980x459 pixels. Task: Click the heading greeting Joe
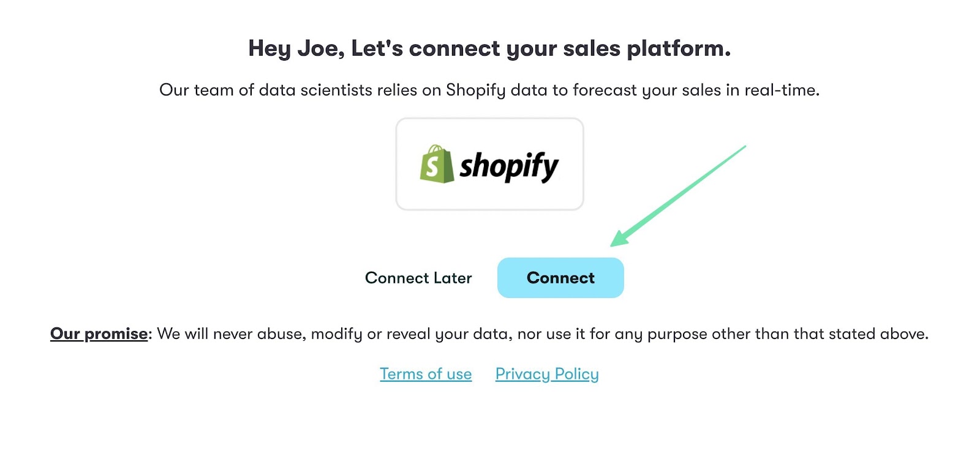[490, 47]
